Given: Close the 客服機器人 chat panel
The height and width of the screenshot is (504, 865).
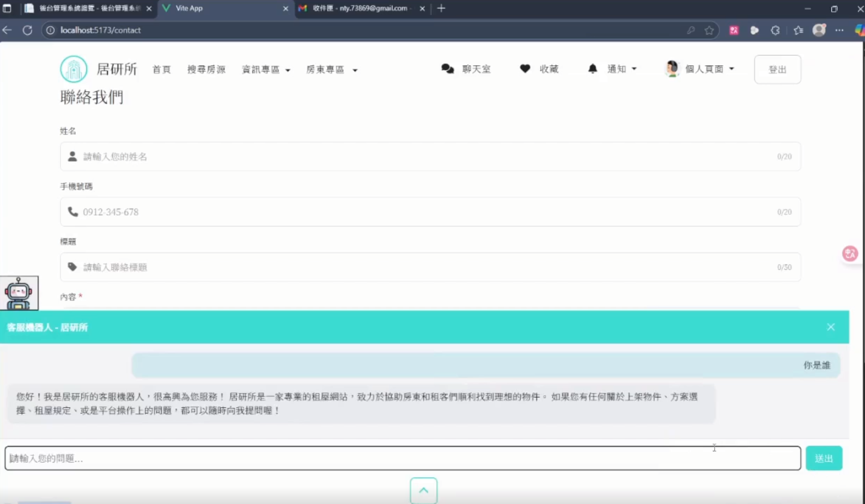Looking at the screenshot, I should pos(830,327).
